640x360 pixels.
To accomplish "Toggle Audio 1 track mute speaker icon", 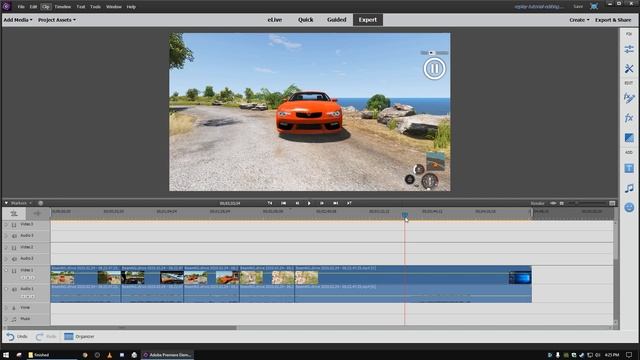I will click(14, 289).
